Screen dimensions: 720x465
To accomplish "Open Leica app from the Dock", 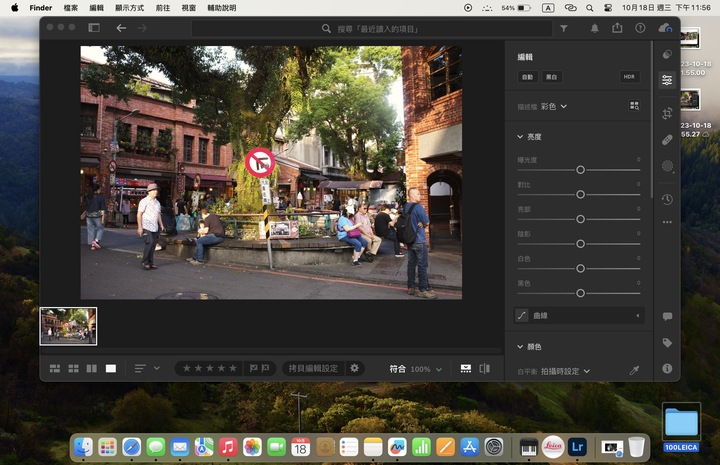I will coord(553,447).
